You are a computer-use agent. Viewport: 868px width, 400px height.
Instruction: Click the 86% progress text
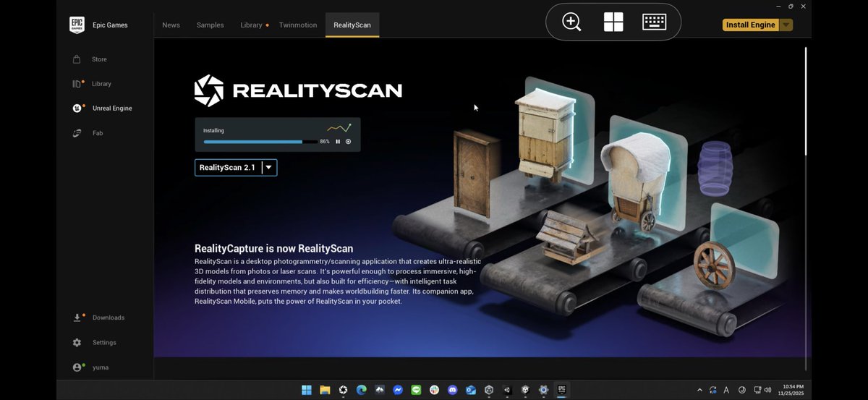tap(325, 142)
